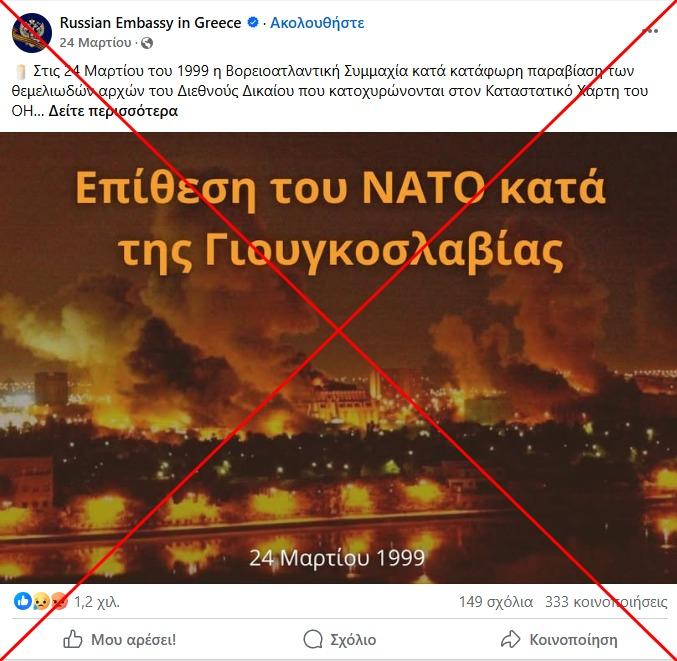Click the share arrow Κοινοποίηση icon
677x661 pixels.
click(x=511, y=639)
